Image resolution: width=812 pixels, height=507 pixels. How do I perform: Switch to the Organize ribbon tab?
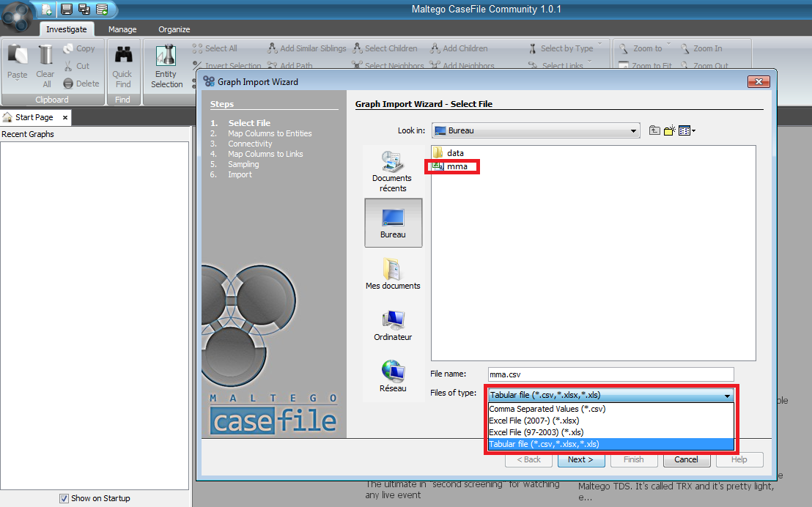coord(174,29)
